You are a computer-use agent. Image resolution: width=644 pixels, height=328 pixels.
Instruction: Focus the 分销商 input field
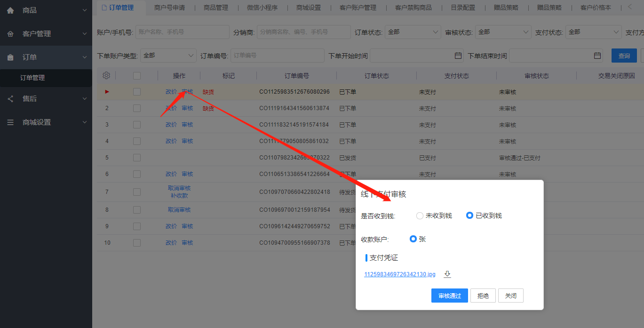click(304, 32)
